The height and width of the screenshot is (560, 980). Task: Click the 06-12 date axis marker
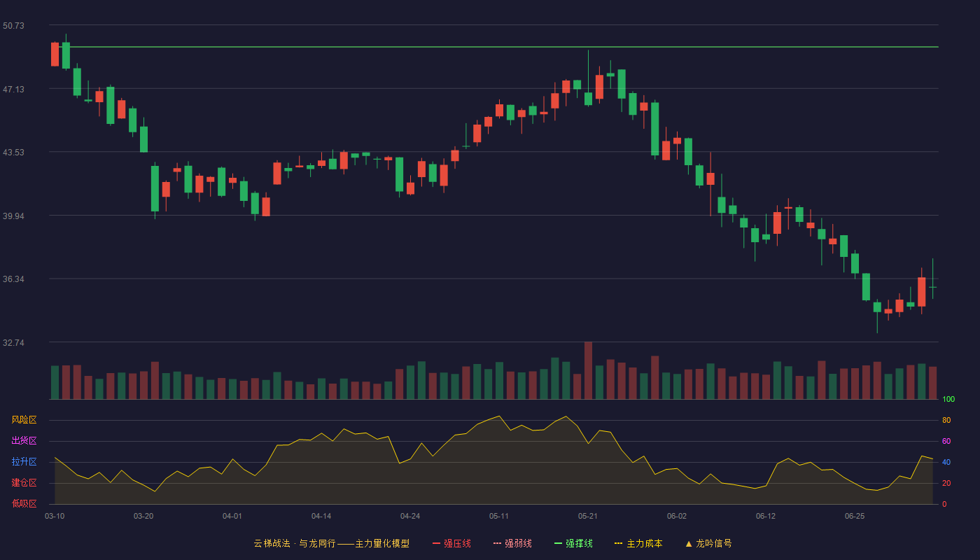point(766,516)
